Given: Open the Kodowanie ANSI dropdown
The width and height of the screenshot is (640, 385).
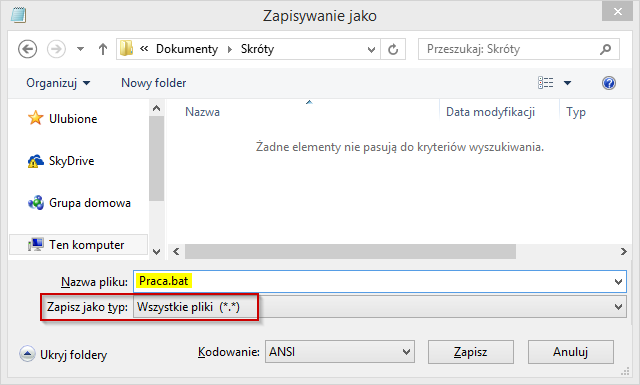Looking at the screenshot, I should pos(340,352).
